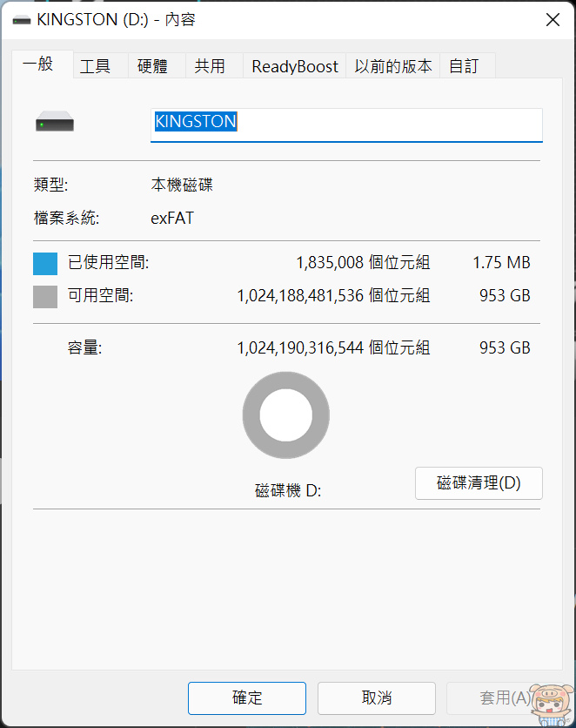
Task: Click the mascot watermark icon at the corner
Action: (551, 704)
